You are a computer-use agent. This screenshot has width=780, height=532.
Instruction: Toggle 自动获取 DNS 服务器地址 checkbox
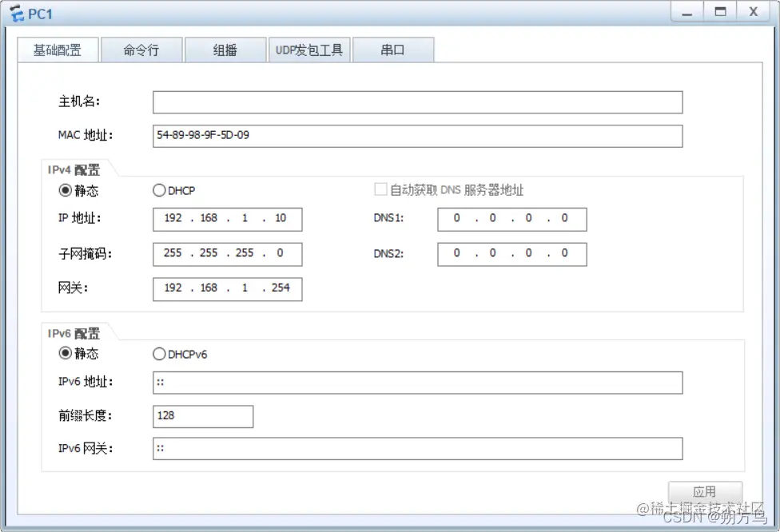click(x=380, y=189)
